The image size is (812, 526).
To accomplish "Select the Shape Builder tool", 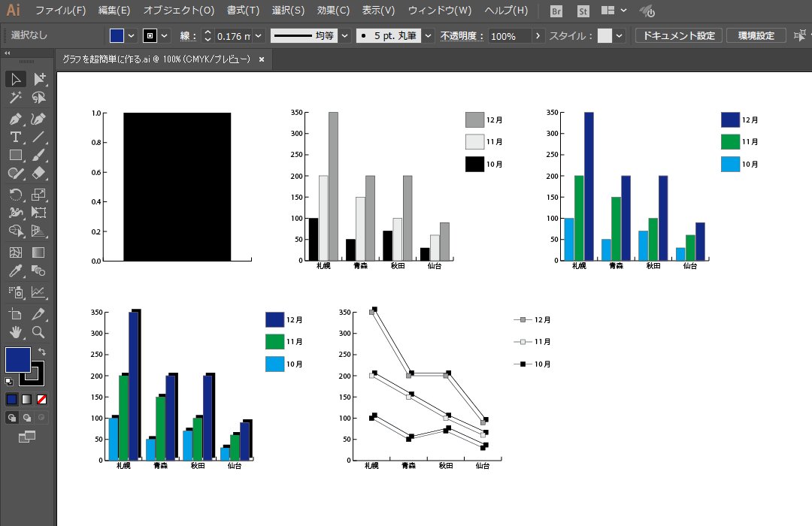I will (16, 231).
